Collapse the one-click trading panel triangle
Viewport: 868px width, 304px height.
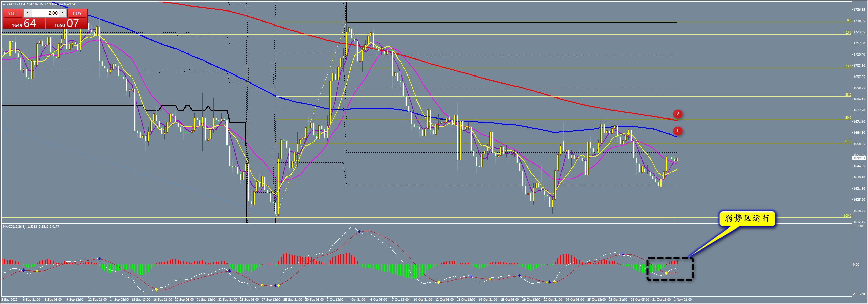(x=4, y=4)
